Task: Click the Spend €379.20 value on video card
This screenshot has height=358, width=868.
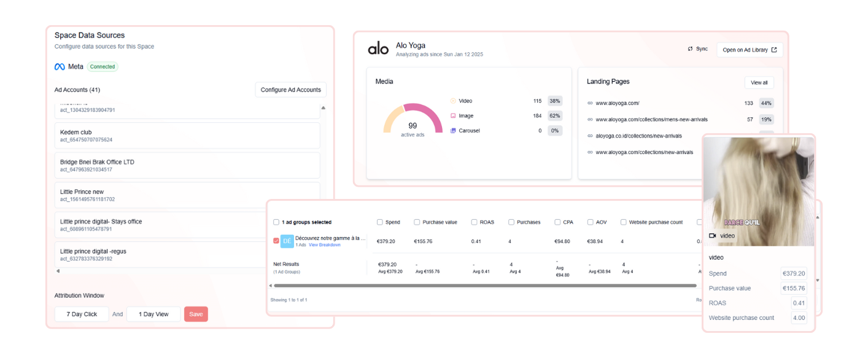Action: click(x=794, y=274)
